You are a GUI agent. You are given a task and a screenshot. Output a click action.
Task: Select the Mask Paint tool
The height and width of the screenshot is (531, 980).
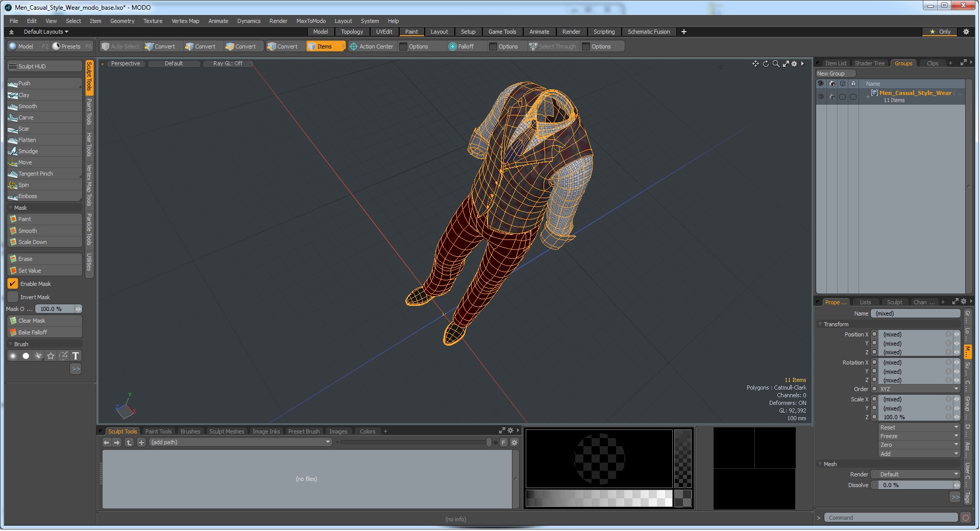click(44, 219)
